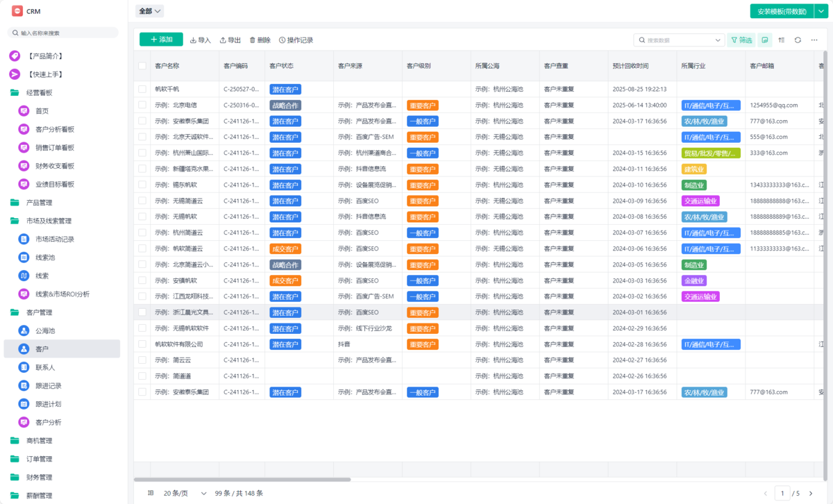Image resolution: width=833 pixels, height=504 pixels.
Task: Click 安装模板(带数据) button
Action: tap(782, 11)
